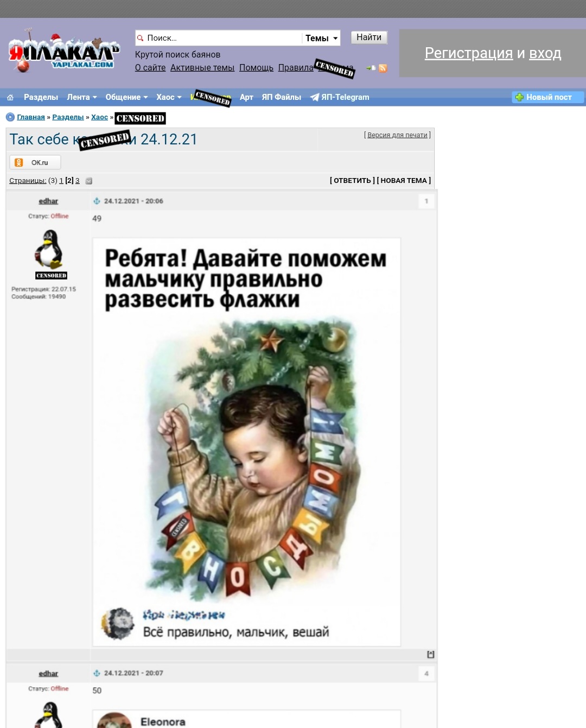This screenshot has width=586, height=728.
Task: Click the green arrow icon beside RSS
Action: (x=371, y=68)
